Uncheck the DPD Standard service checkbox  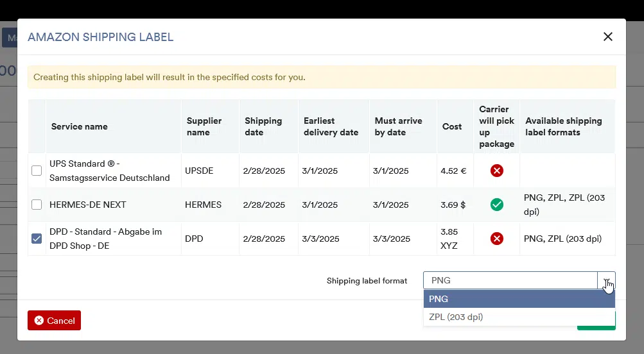(x=37, y=239)
